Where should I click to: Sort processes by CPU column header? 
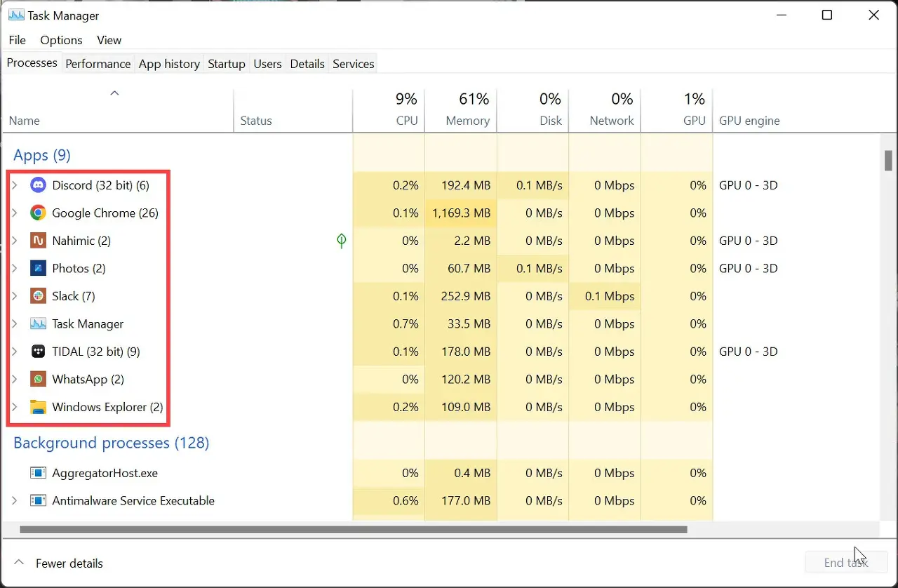tap(389, 110)
